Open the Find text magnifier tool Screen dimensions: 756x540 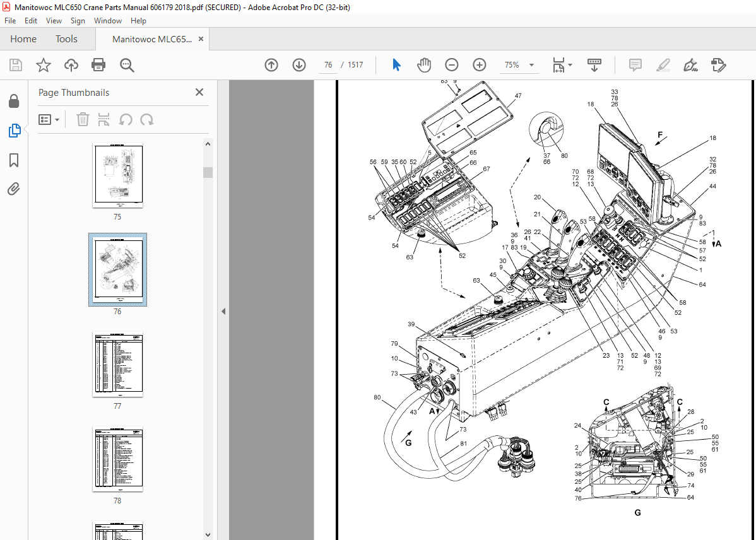(x=127, y=65)
